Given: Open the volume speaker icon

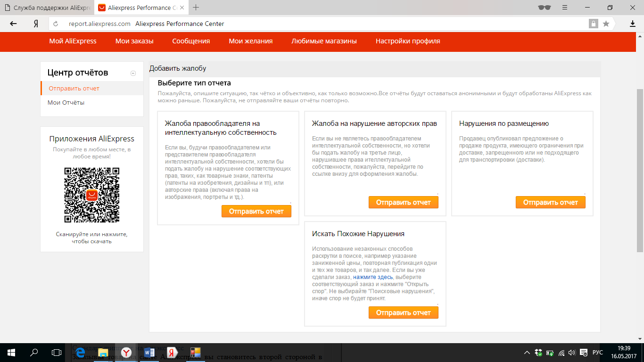Looking at the screenshot, I should [x=572, y=352].
